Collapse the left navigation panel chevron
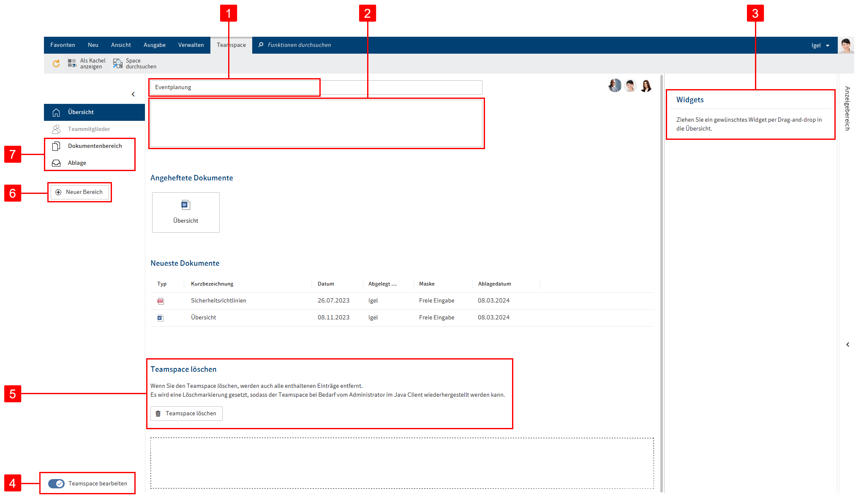Viewport: 861px width, 504px height. point(133,94)
